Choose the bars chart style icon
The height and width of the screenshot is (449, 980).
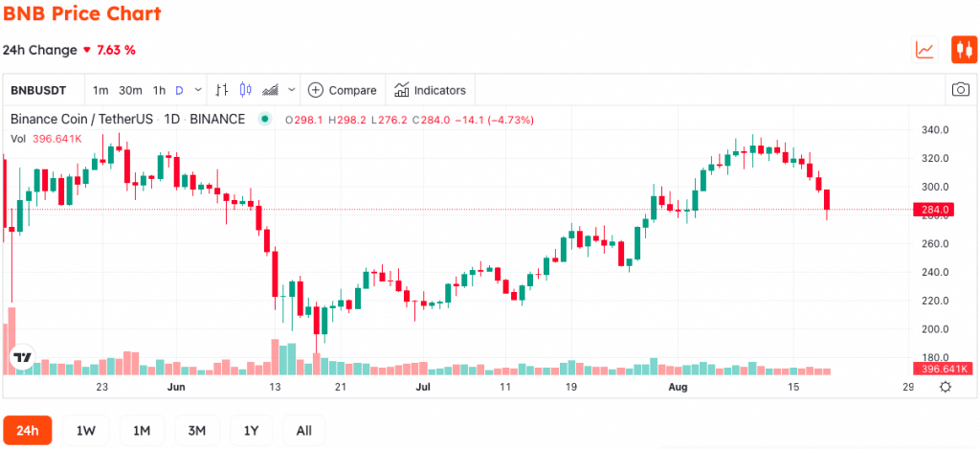(221, 90)
